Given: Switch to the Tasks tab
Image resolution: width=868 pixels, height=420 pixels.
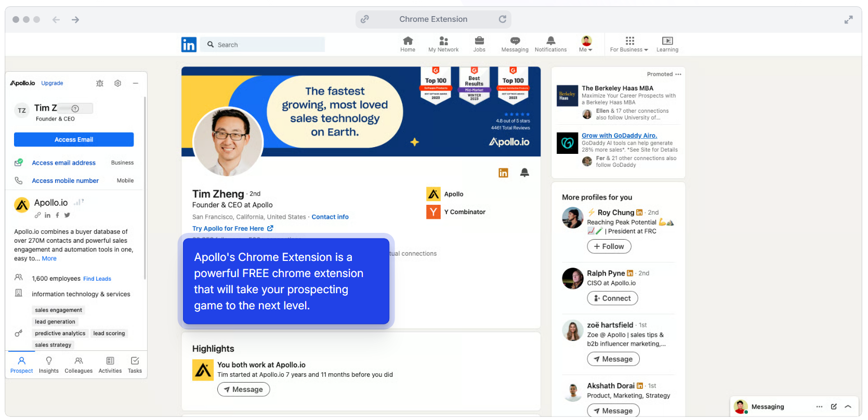Looking at the screenshot, I should point(135,364).
